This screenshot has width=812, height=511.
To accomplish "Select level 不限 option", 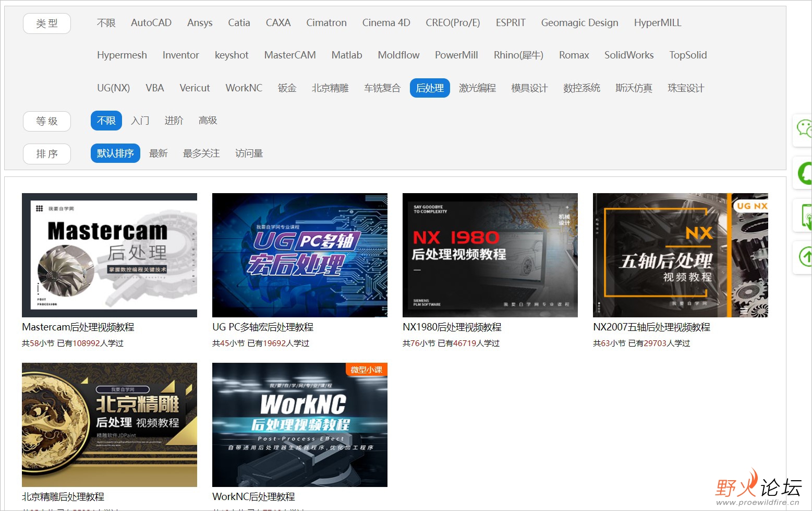I will pos(106,121).
